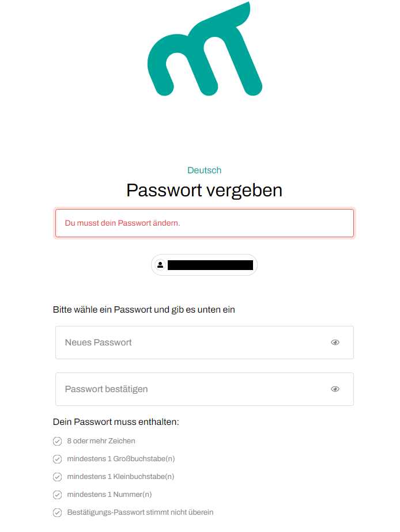Viewport: 400px width, 532px height.
Task: Open the Deutsch language selector
Action: point(204,170)
